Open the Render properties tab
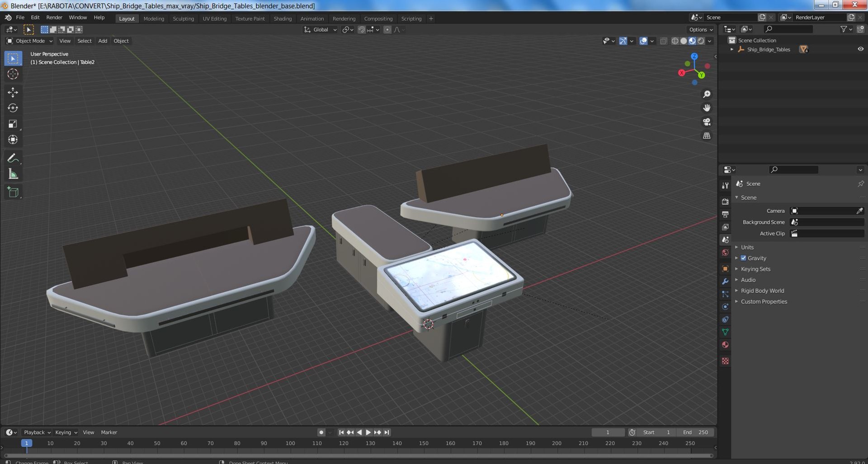Image resolution: width=868 pixels, height=464 pixels. [x=725, y=202]
